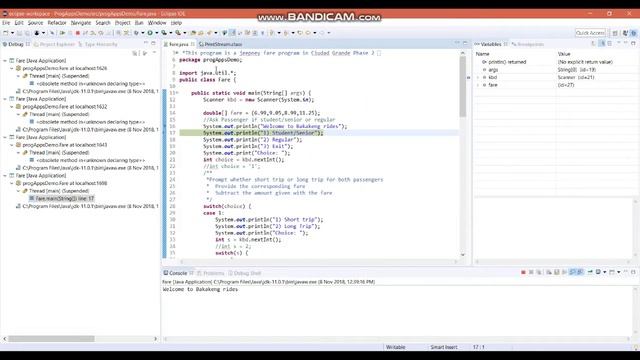Image resolution: width=640 pixels, height=360 pixels.
Task: Open the File menu
Action: point(6,23)
